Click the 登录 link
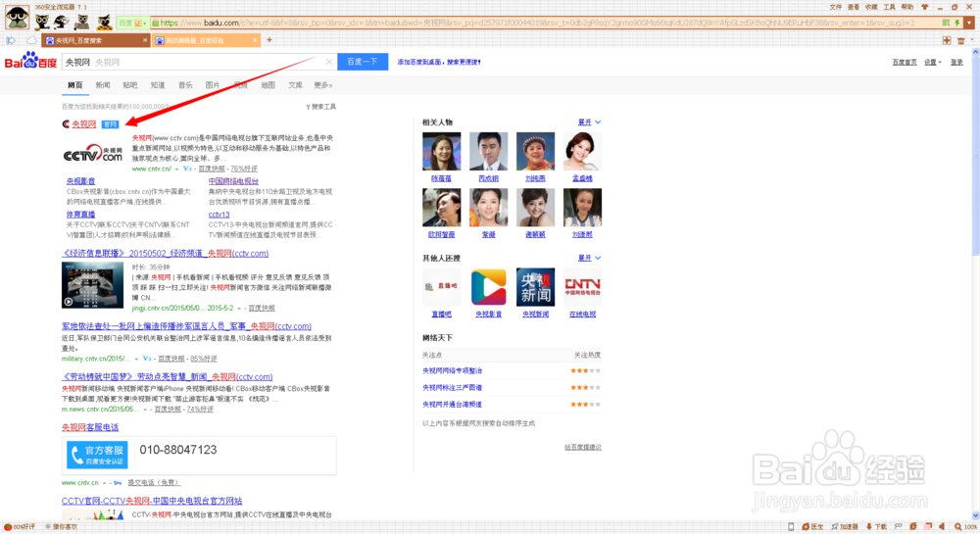This screenshot has height=534, width=980. point(956,63)
